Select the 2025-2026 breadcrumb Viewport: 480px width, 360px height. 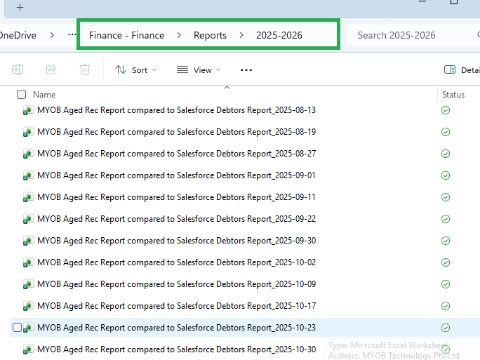[x=279, y=35]
